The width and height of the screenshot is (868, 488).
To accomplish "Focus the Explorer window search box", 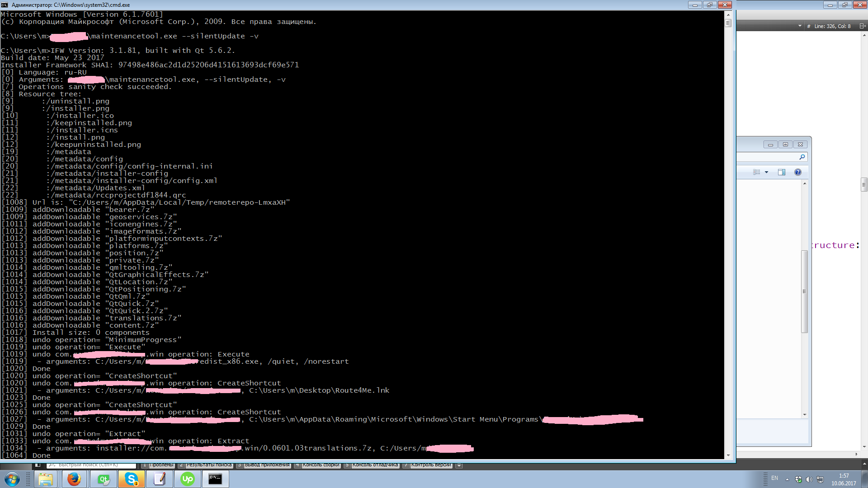I will pos(772,157).
